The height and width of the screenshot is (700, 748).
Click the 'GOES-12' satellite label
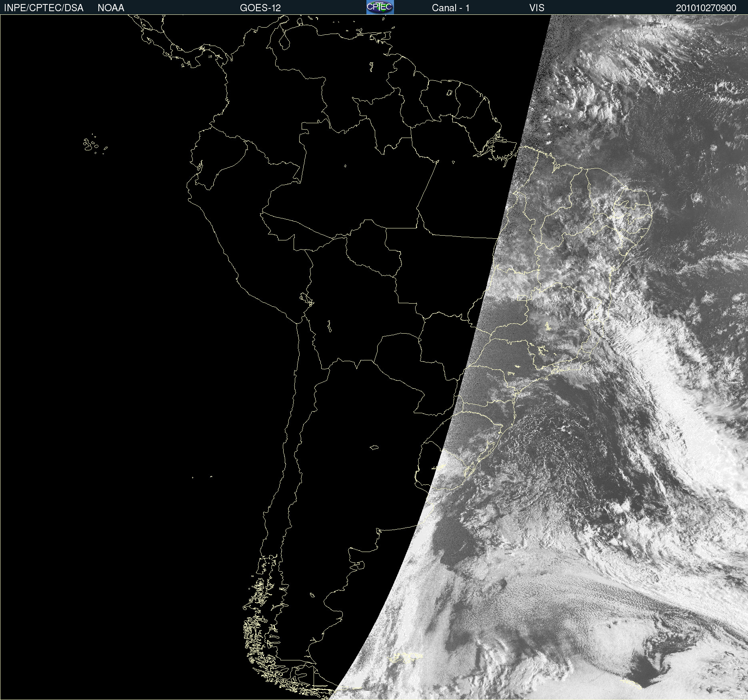pyautogui.click(x=260, y=8)
